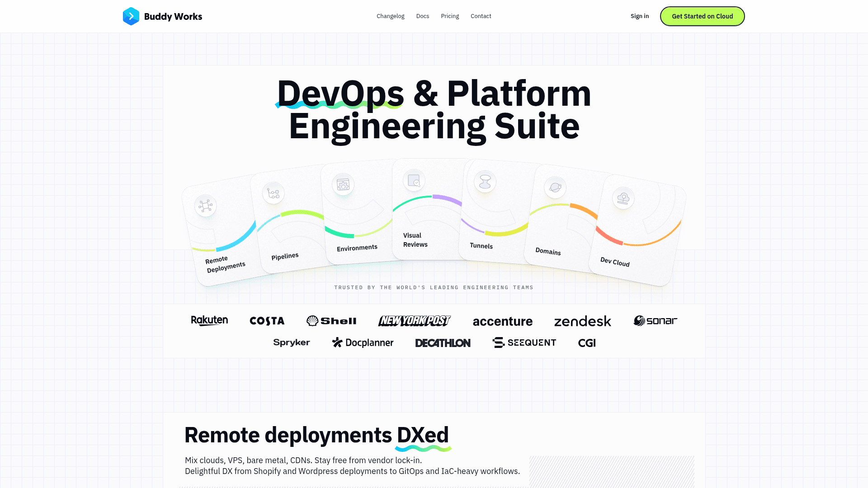
Task: Open the Contact page
Action: 481,16
